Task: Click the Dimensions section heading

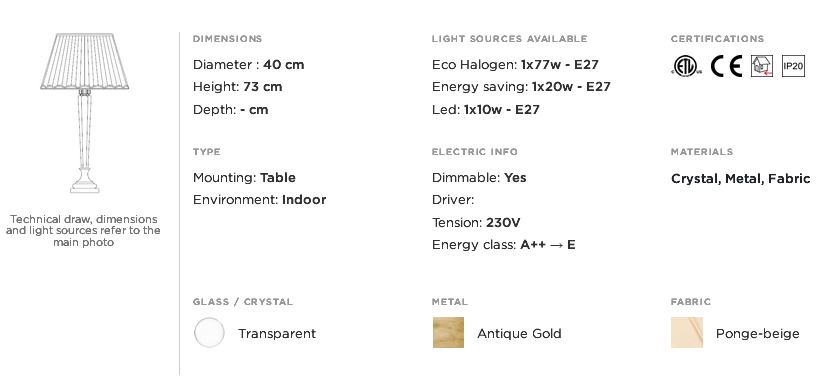Action: [227, 39]
